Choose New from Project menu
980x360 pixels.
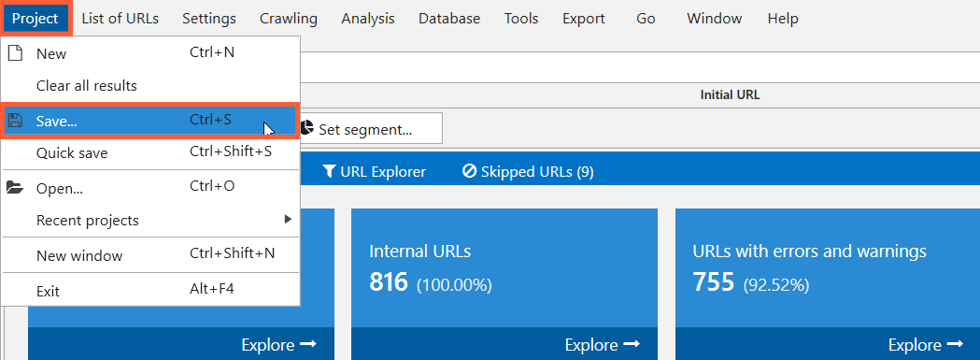pos(150,53)
